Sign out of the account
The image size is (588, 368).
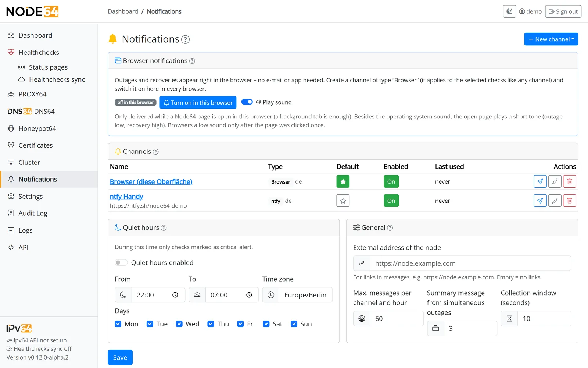[x=563, y=11]
